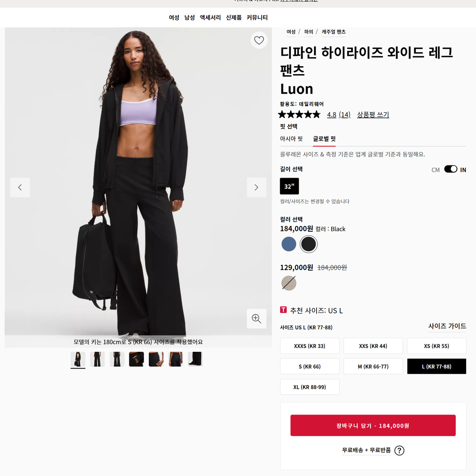476x476 pixels.
Task: Click the five-star rating icons
Action: (x=299, y=115)
